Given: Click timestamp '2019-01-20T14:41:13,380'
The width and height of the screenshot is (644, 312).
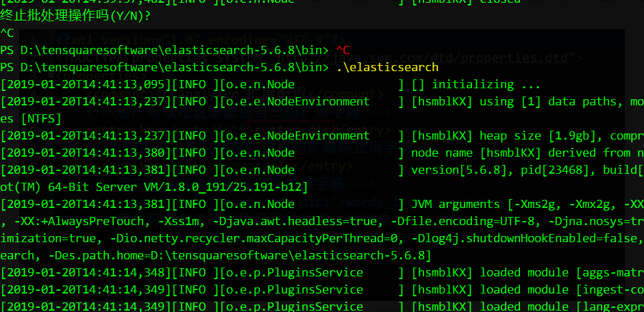Looking at the screenshot, I should tap(86, 153).
